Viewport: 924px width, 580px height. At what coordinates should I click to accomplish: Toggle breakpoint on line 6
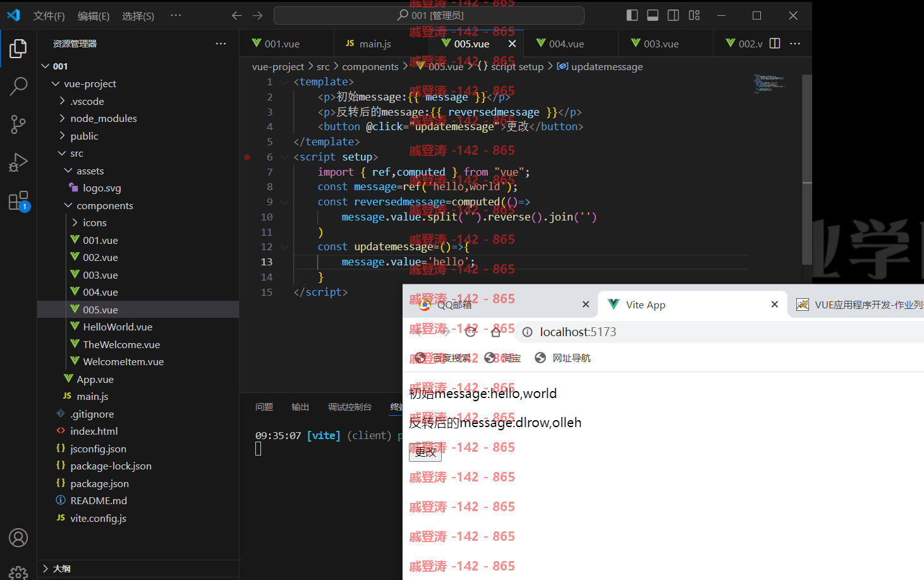(x=247, y=157)
